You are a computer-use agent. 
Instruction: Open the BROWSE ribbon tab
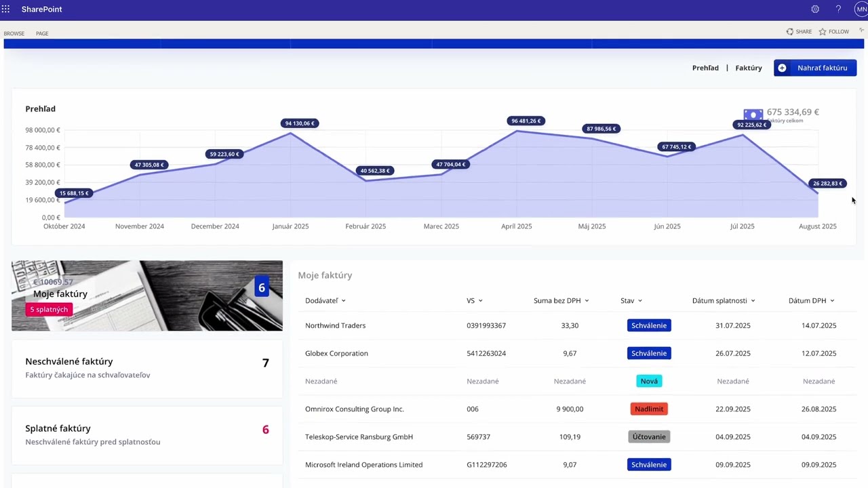[x=14, y=33]
